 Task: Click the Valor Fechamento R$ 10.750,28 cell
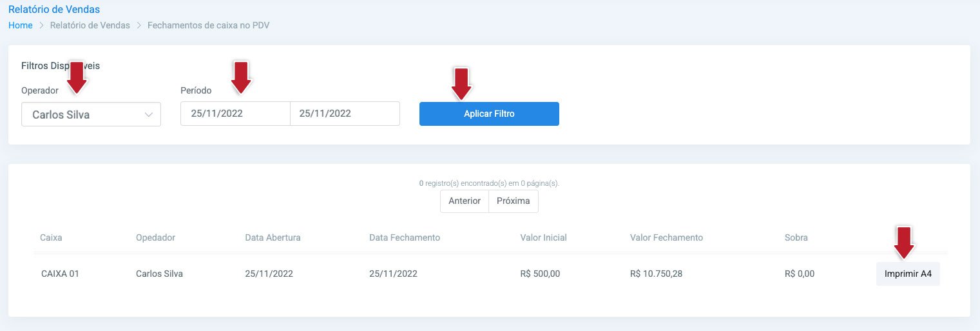(656, 274)
